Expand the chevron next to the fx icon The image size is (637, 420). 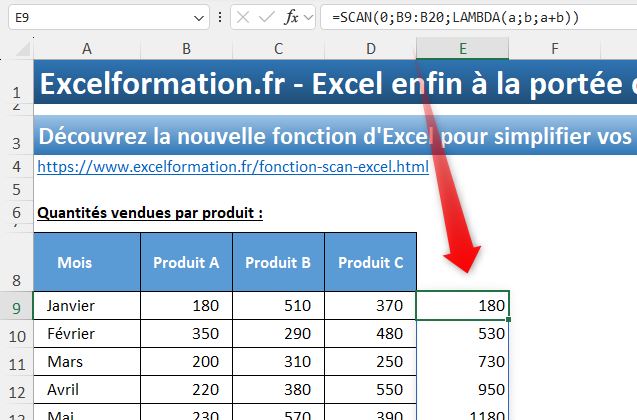(307, 17)
